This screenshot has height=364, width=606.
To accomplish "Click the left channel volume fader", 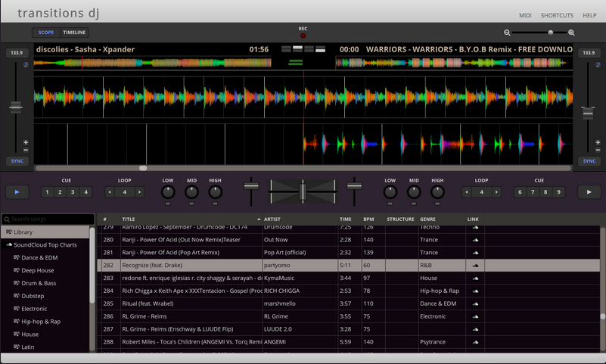I will click(x=251, y=186).
